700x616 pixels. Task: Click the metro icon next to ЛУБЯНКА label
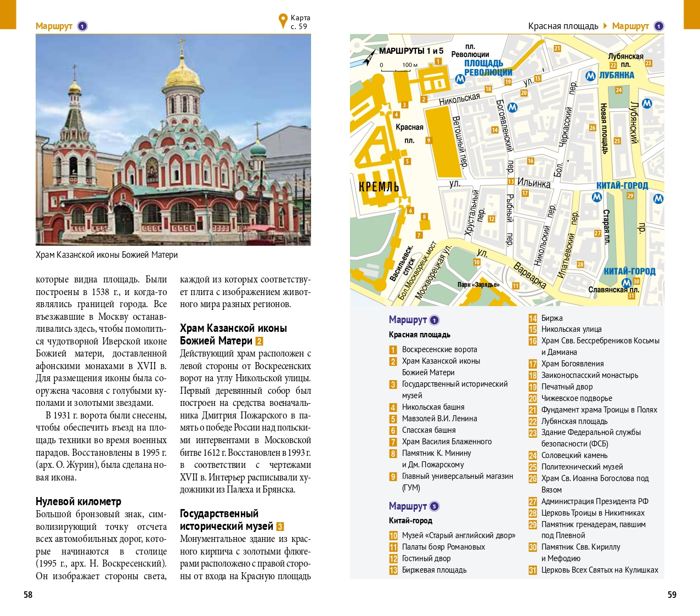pos(590,76)
